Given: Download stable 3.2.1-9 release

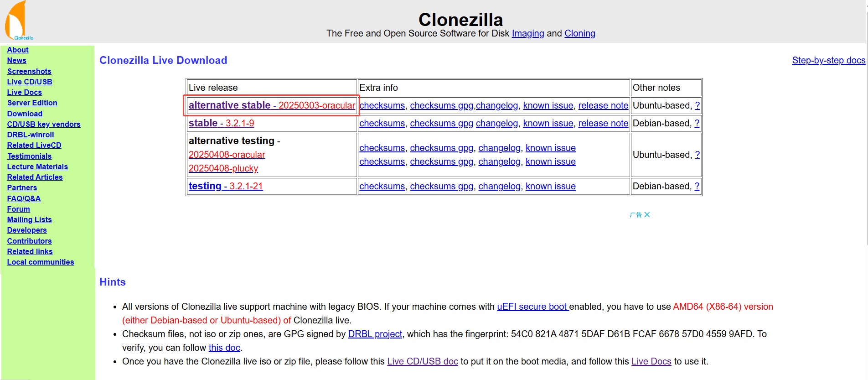Looking at the screenshot, I should click(222, 123).
